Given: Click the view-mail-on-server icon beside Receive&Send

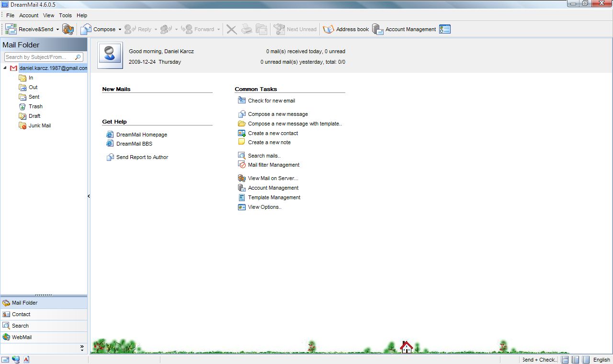Looking at the screenshot, I should pyautogui.click(x=68, y=29).
